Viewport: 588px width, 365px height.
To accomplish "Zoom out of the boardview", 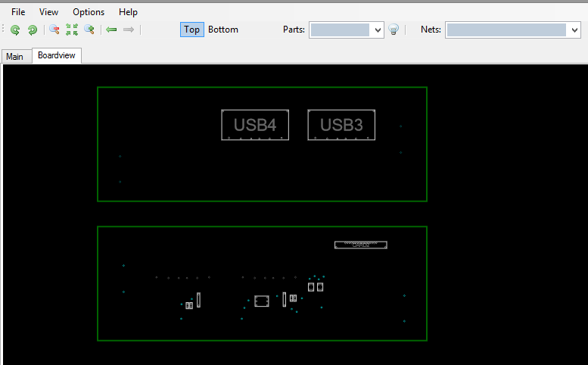I will 54,30.
